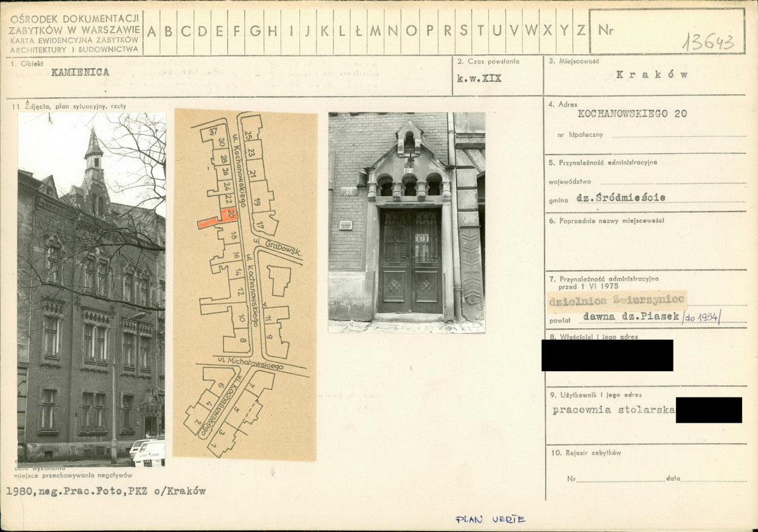
Task: Select the '2. Czas powstania' label
Action: coord(488,61)
